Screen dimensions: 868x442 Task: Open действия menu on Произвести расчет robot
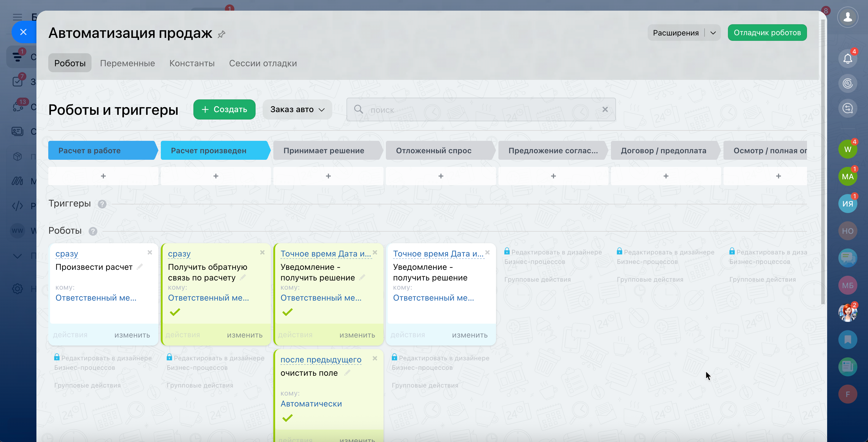coord(70,335)
